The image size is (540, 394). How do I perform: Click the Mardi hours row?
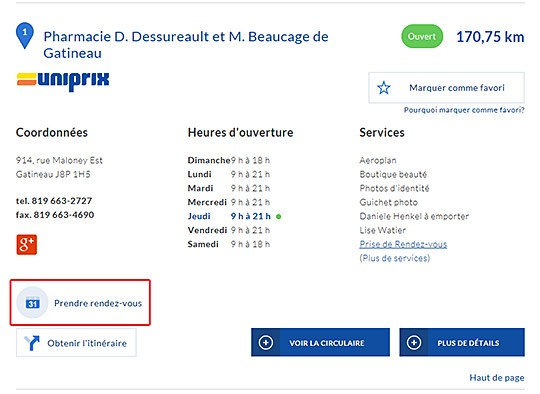pos(229,188)
